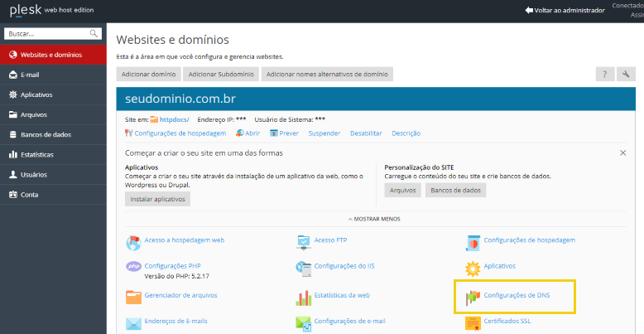Click the Suspender link

pyautogui.click(x=324, y=133)
